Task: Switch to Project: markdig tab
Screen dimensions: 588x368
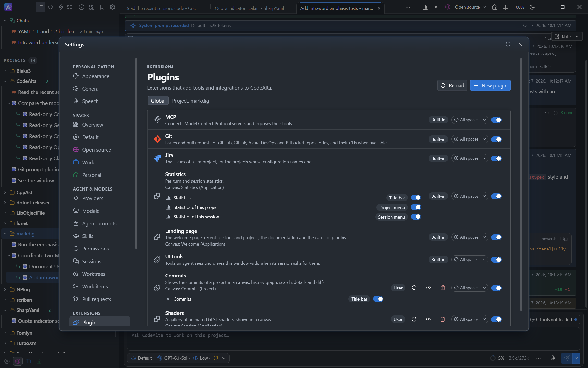Action: pos(191,101)
